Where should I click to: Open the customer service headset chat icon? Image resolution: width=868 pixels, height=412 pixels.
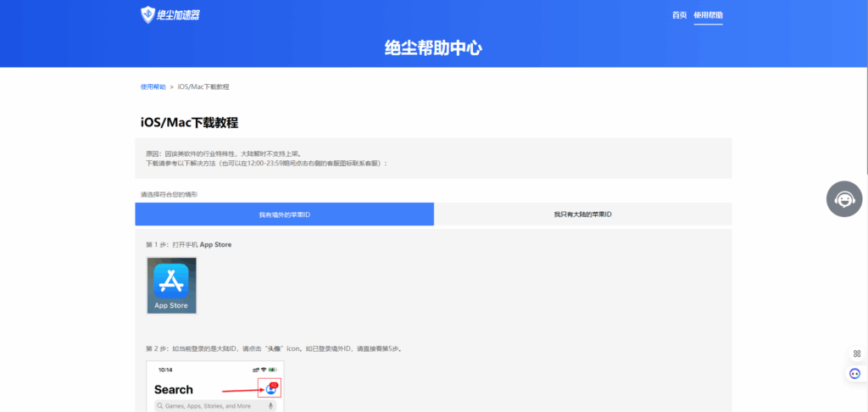tap(844, 199)
